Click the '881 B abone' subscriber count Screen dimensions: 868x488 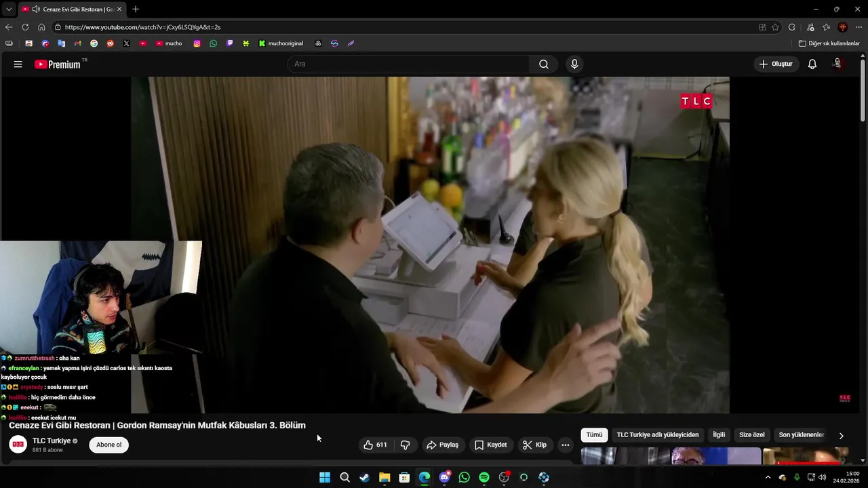(47, 450)
